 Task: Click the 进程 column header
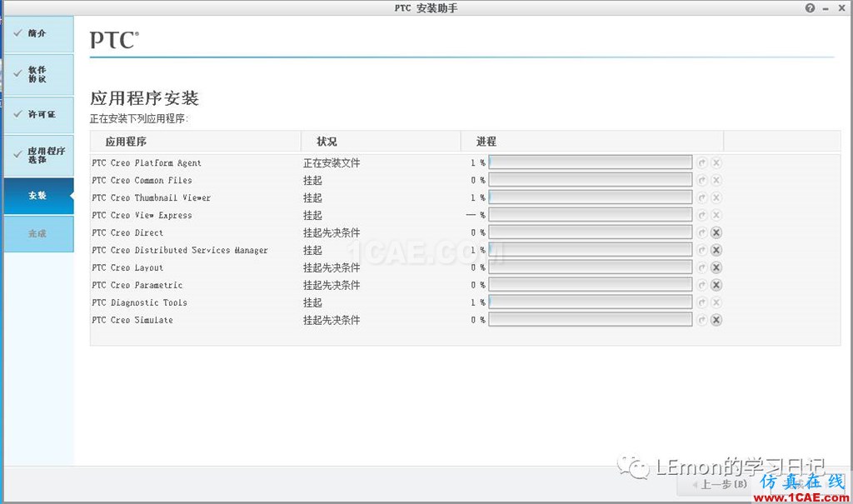(x=592, y=142)
